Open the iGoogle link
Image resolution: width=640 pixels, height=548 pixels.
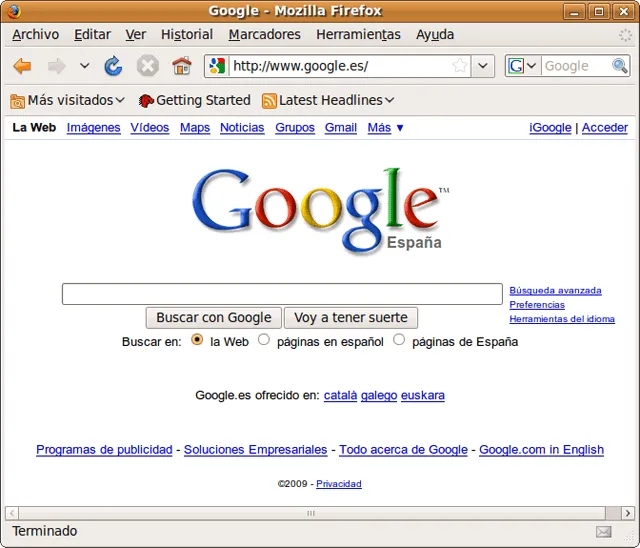click(550, 128)
